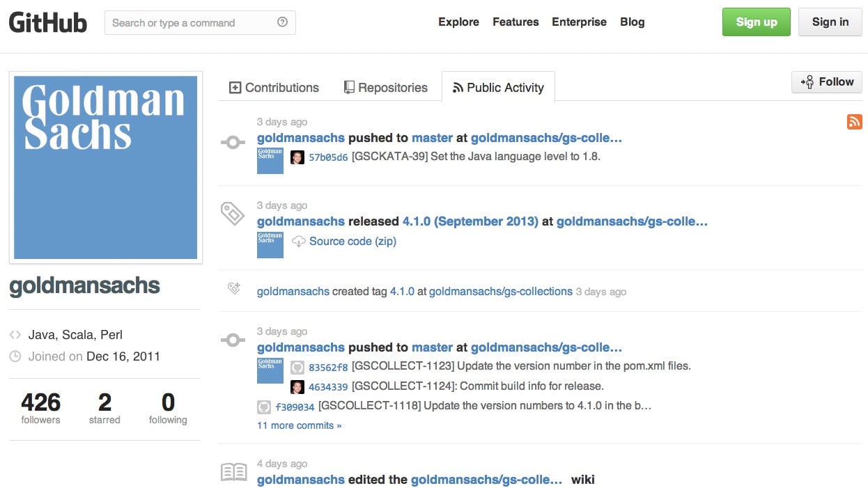Click the Sign in button
Viewport: 868px width, 488px height.
pyautogui.click(x=830, y=22)
